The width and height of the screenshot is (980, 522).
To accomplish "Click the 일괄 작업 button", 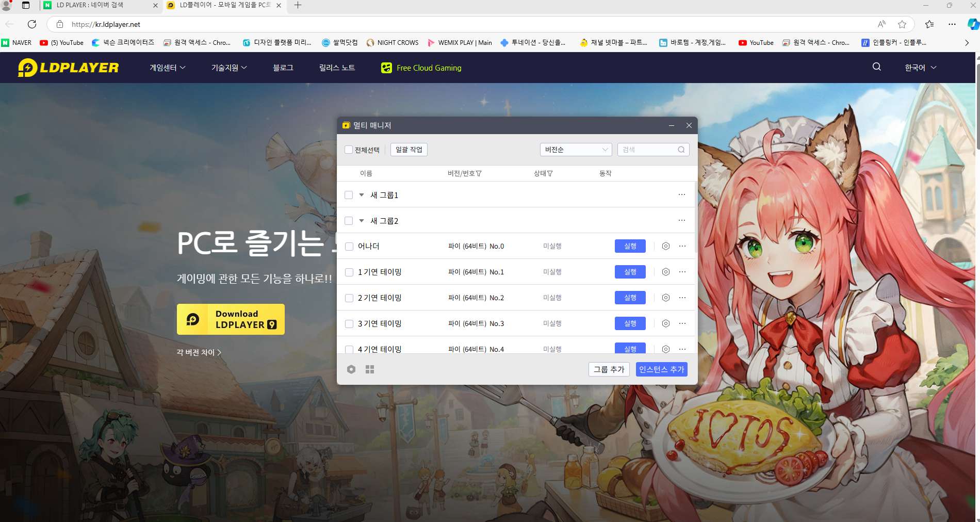I will (x=409, y=150).
